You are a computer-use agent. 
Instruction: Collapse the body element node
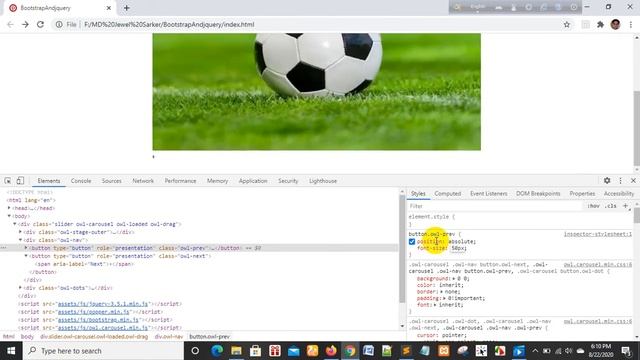pyautogui.click(x=9, y=216)
